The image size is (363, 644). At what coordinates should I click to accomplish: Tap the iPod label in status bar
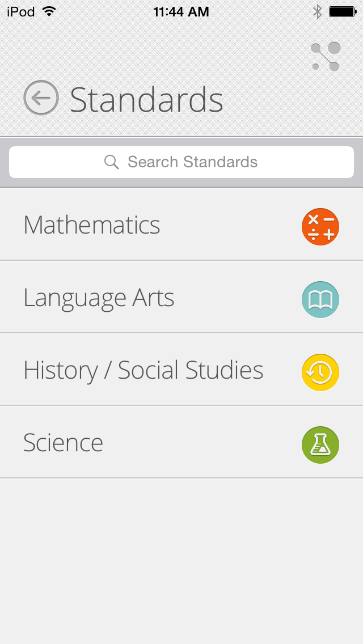click(x=21, y=11)
